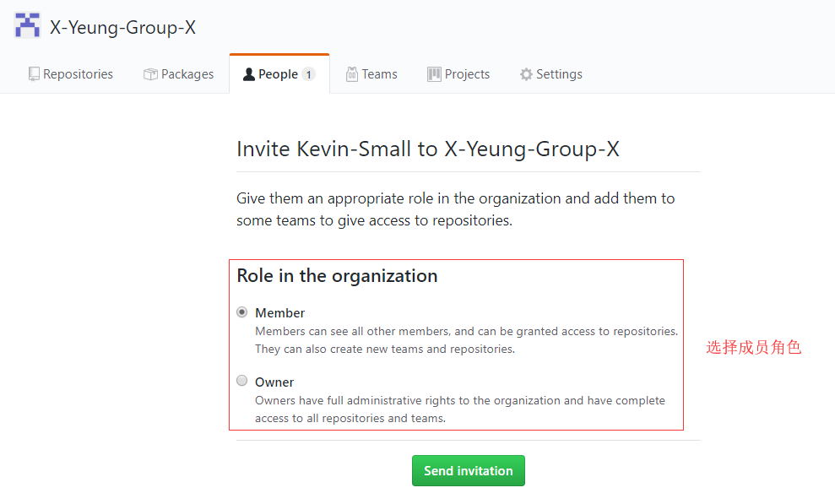Image resolution: width=835 pixels, height=504 pixels.
Task: Go to the Projects tab
Action: 458,74
